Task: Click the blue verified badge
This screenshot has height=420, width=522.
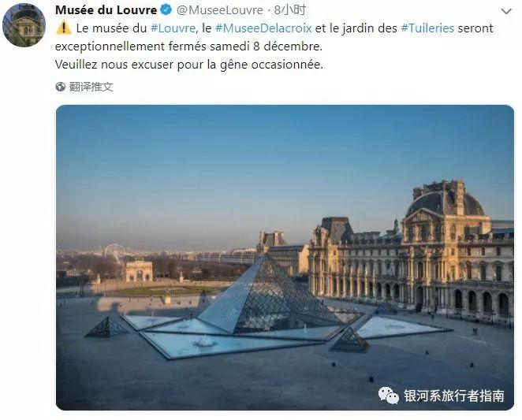Action: pos(166,10)
